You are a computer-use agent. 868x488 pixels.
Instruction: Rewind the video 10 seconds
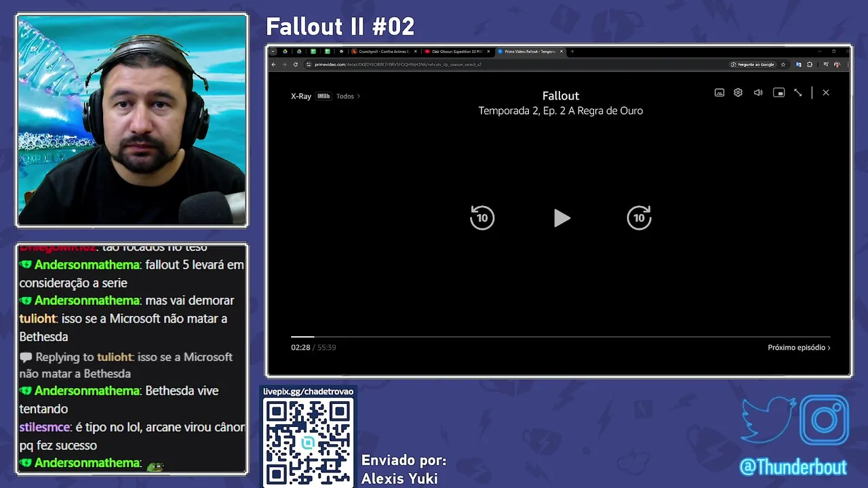(x=482, y=218)
